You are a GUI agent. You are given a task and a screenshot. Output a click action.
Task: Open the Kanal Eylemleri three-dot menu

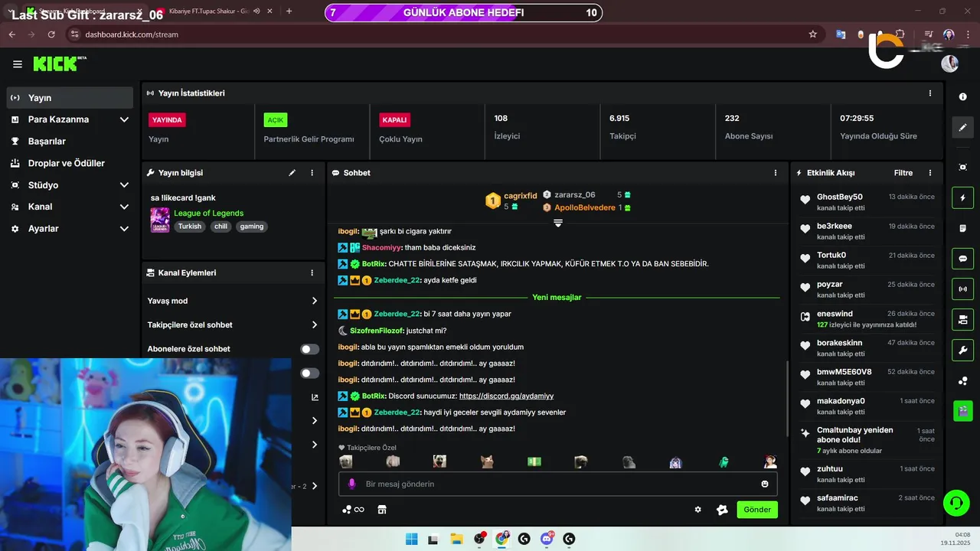[312, 272]
